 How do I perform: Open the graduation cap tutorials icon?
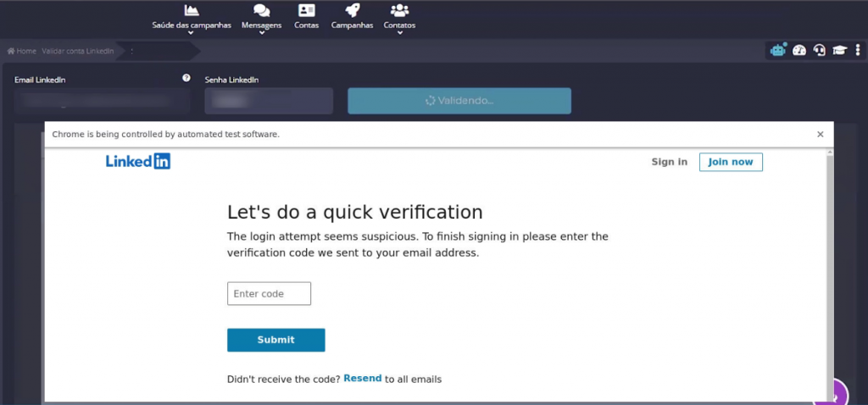pos(840,50)
